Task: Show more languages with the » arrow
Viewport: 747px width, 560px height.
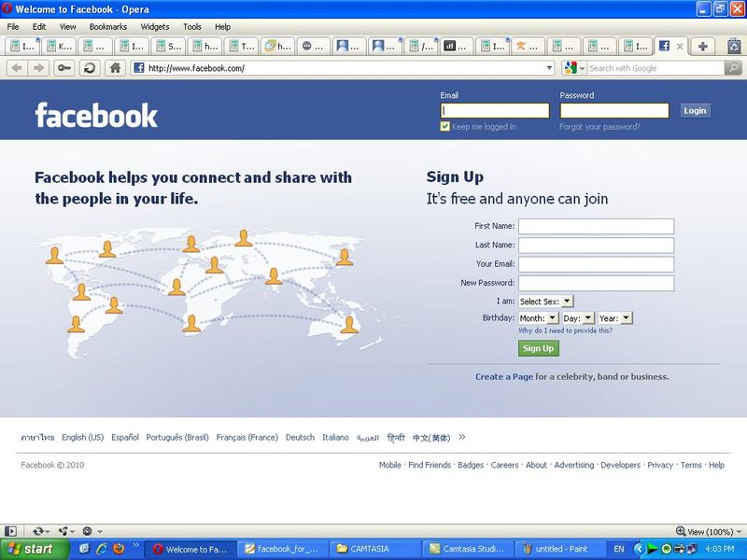Action: (x=461, y=437)
